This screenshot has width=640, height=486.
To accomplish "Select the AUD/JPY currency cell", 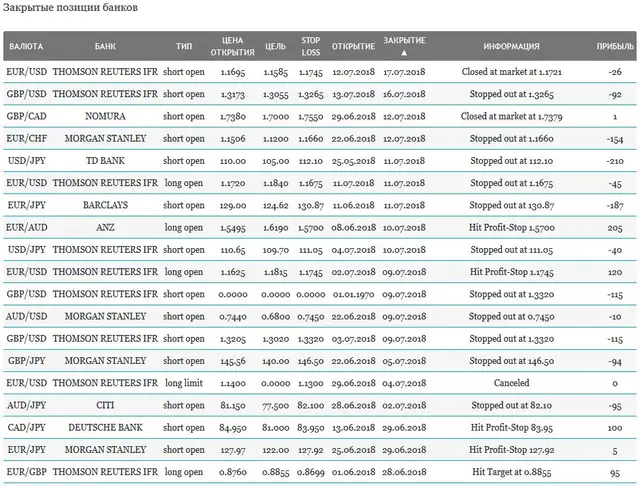I will (x=27, y=405).
